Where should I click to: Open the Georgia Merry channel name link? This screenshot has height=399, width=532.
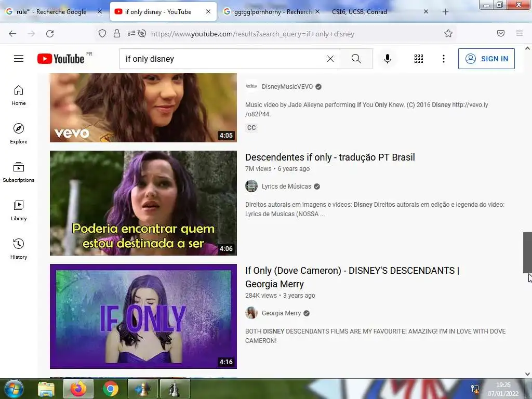pos(281,313)
